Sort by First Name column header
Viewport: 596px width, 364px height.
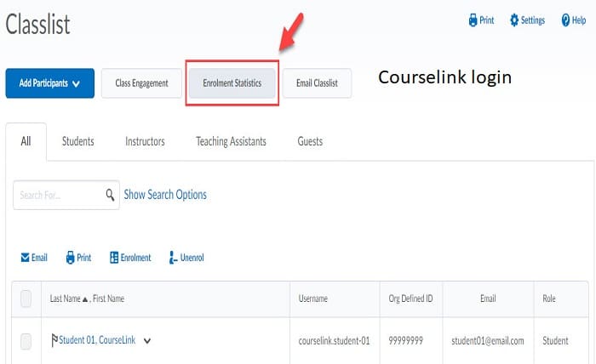tap(109, 299)
